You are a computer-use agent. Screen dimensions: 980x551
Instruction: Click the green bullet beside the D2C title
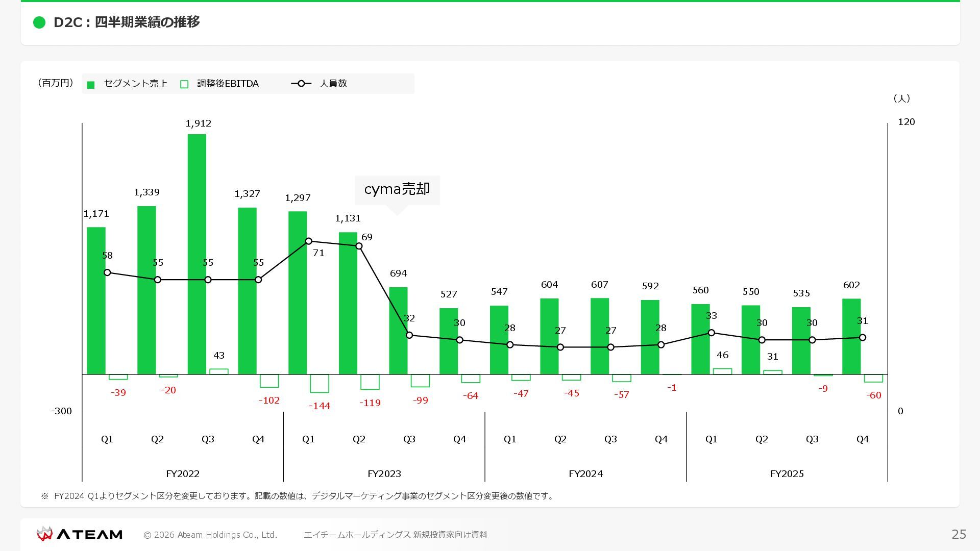[x=39, y=22]
